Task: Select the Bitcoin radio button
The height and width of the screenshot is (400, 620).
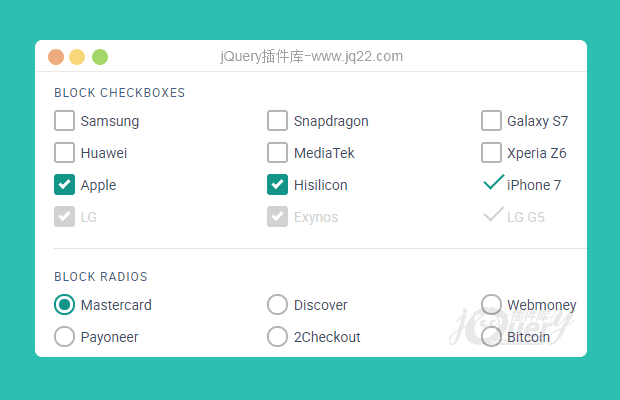Action: point(491,337)
